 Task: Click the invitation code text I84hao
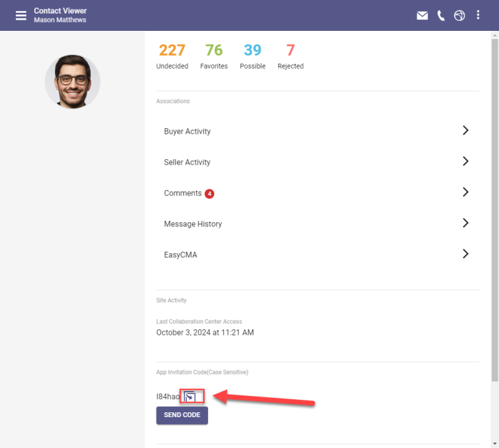click(168, 397)
